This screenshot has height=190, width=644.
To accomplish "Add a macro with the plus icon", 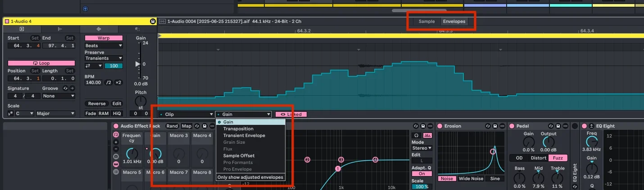I will (116, 142).
